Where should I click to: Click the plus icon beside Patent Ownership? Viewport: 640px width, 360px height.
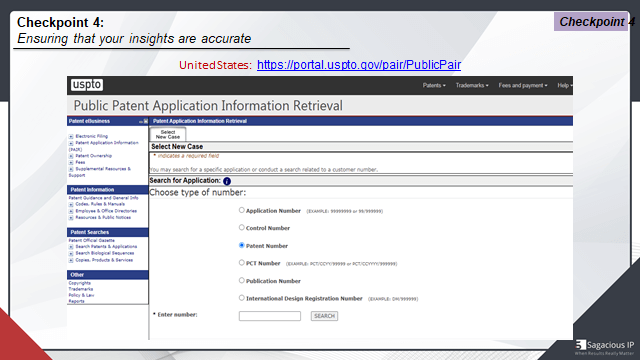(x=71, y=156)
